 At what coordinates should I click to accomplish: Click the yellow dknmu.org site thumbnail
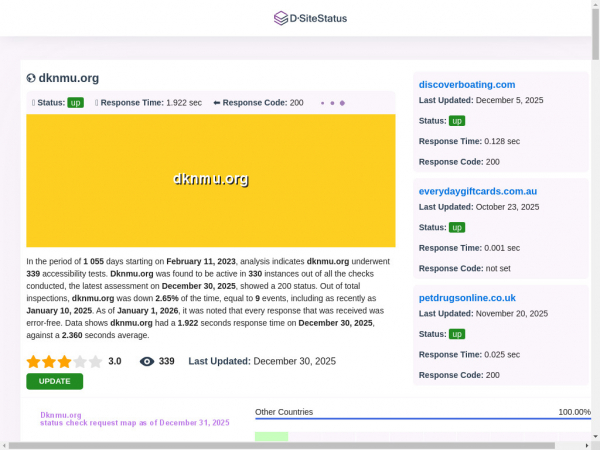tap(210, 180)
